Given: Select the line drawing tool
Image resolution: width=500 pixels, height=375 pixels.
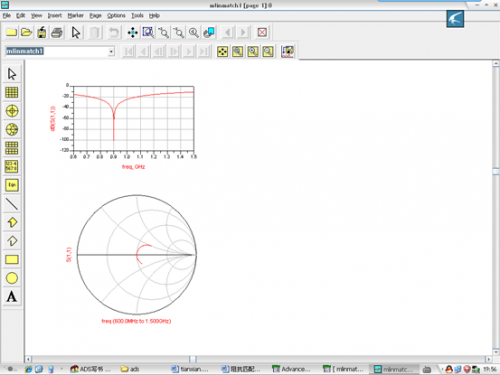Looking at the screenshot, I should 12,204.
